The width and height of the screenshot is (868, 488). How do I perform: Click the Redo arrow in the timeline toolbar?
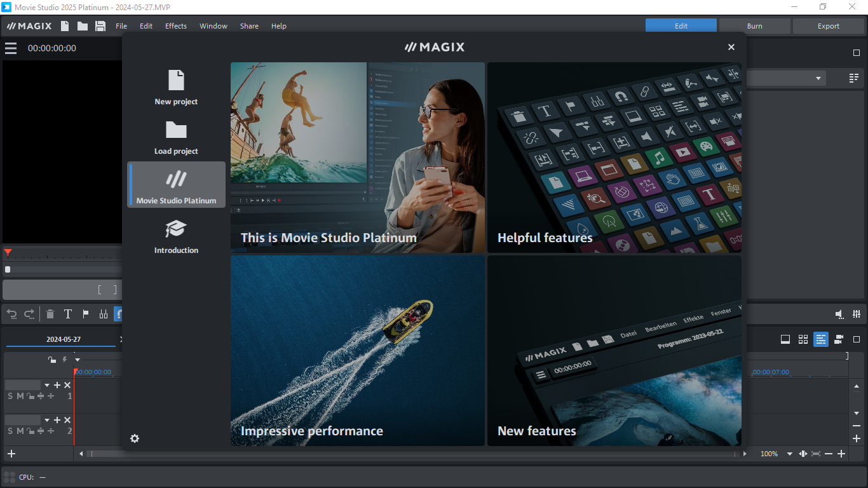(29, 314)
